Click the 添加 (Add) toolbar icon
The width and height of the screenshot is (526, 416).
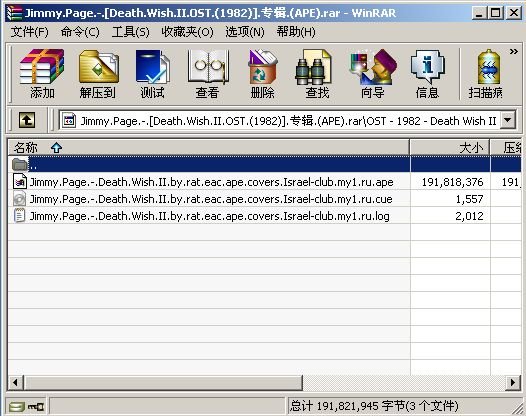tap(42, 73)
